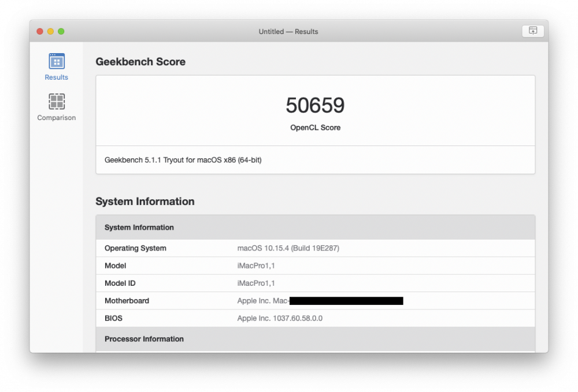Image resolution: width=578 pixels, height=392 pixels.
Task: Click the Model ID row label
Action: (x=120, y=283)
